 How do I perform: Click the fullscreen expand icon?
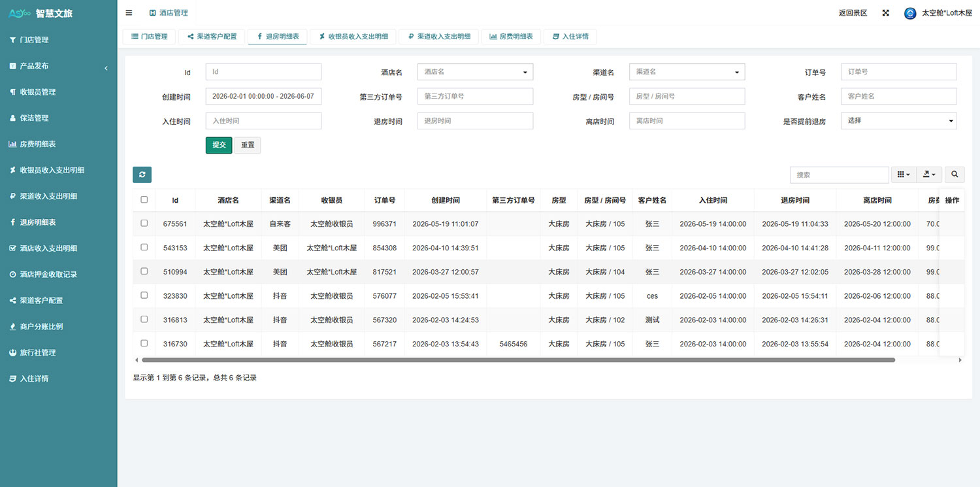tap(886, 13)
